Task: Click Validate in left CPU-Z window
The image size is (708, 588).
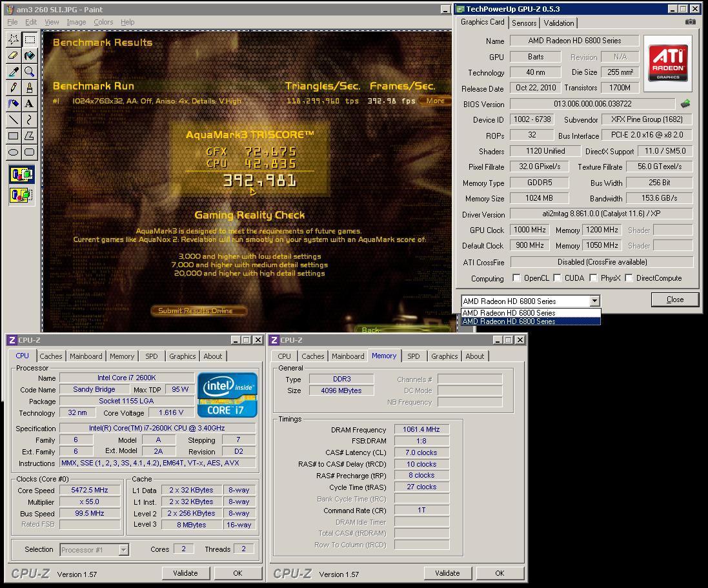Action: (186, 573)
